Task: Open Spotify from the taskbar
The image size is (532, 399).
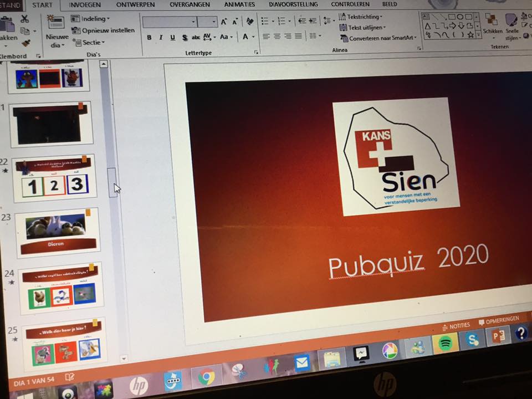Action: (446, 344)
